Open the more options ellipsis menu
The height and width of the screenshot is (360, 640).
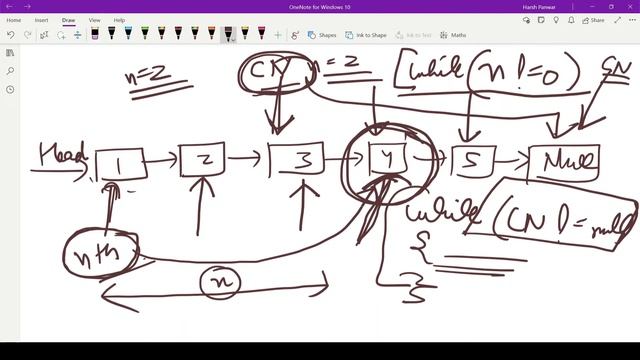[x=632, y=20]
